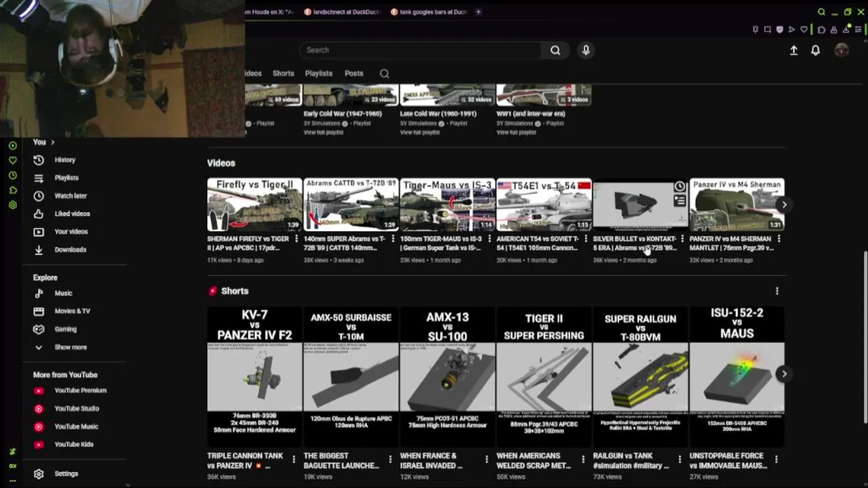Image resolution: width=868 pixels, height=488 pixels.
Task: Start voice search with microphone icon
Action: (x=586, y=50)
